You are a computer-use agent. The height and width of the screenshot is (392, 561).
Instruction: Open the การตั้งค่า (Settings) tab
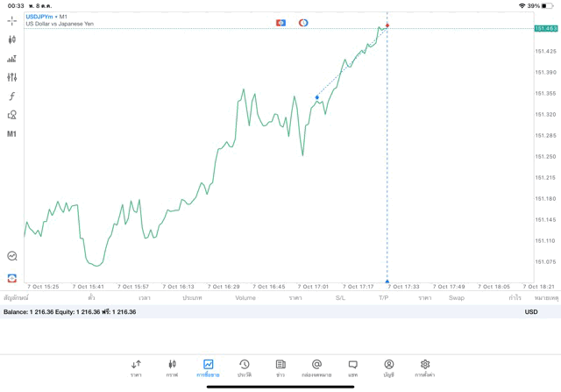(x=425, y=367)
